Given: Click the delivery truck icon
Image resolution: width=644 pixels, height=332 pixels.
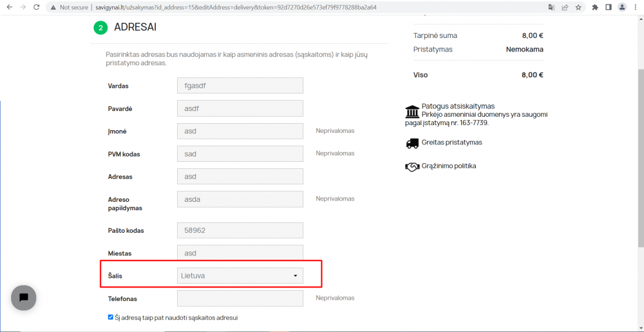Looking at the screenshot, I should (x=412, y=143).
